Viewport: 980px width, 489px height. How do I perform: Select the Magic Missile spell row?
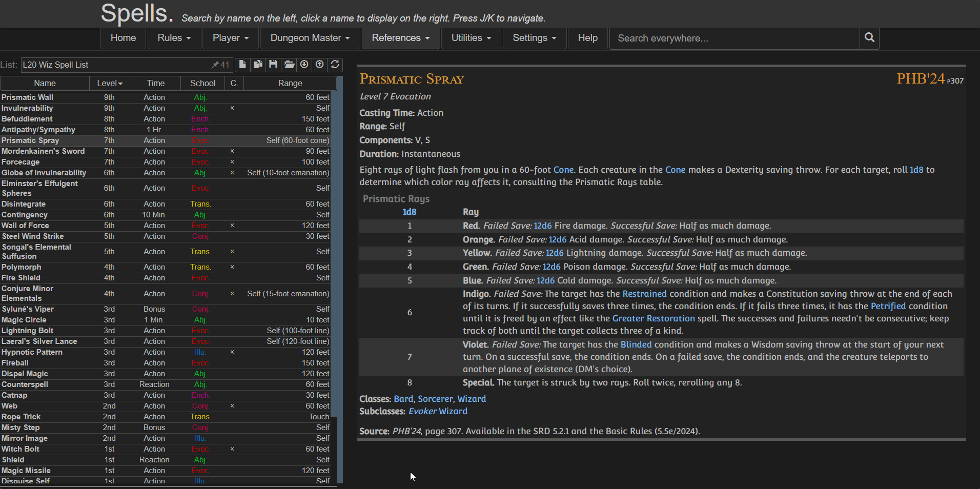click(x=166, y=471)
